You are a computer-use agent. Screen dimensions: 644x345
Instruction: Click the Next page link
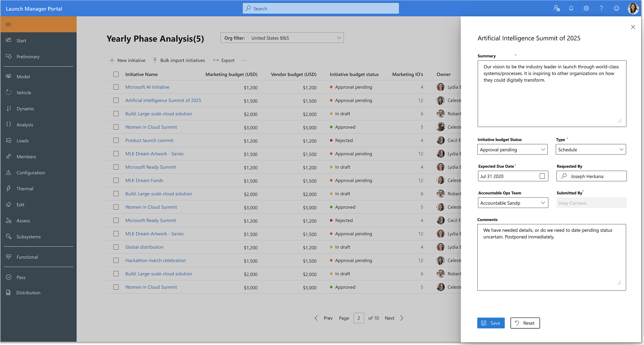390,318
